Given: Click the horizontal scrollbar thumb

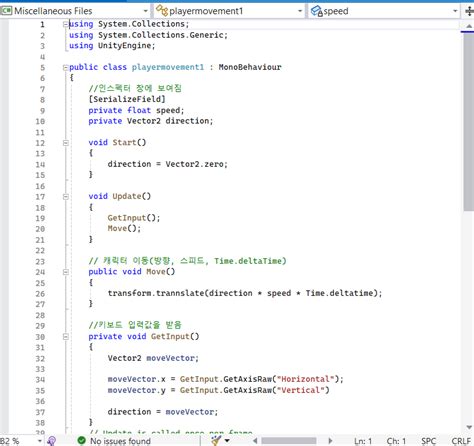Looking at the screenshot, I should click(289, 441).
